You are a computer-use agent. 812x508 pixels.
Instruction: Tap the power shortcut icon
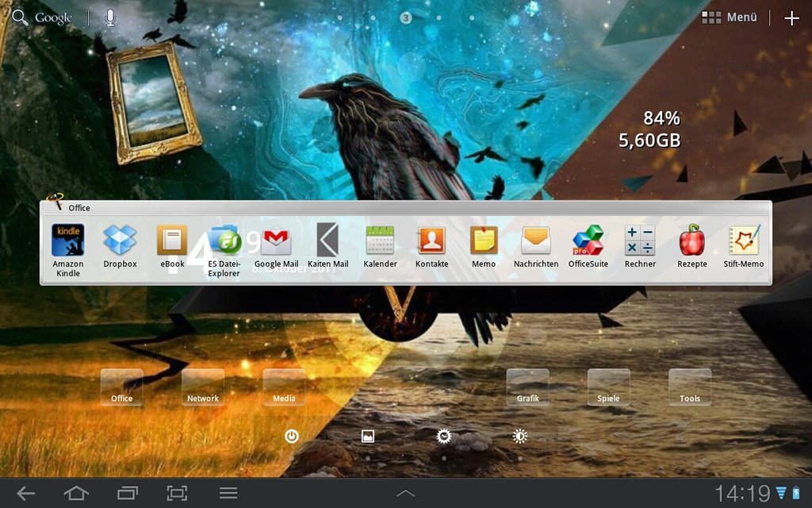tap(292, 437)
